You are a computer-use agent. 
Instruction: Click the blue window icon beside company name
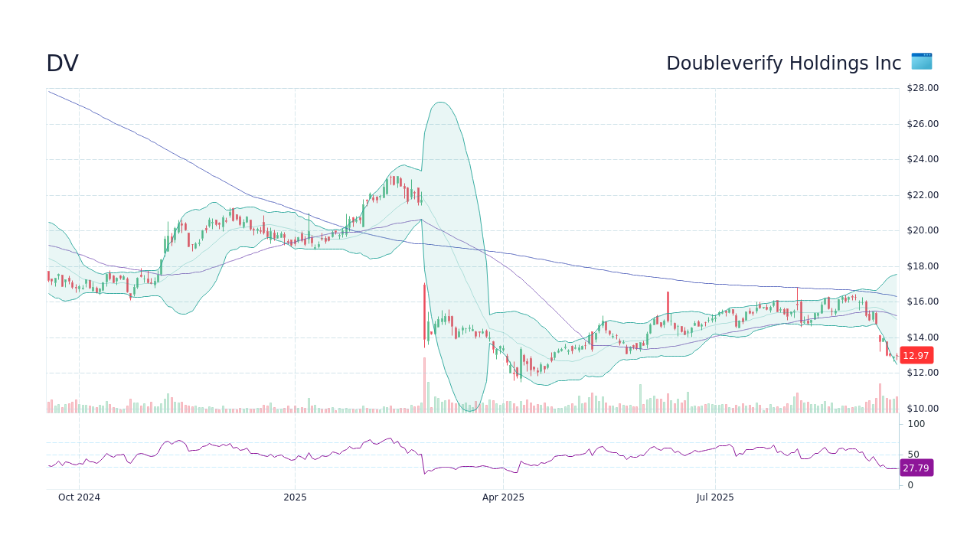[x=921, y=62]
